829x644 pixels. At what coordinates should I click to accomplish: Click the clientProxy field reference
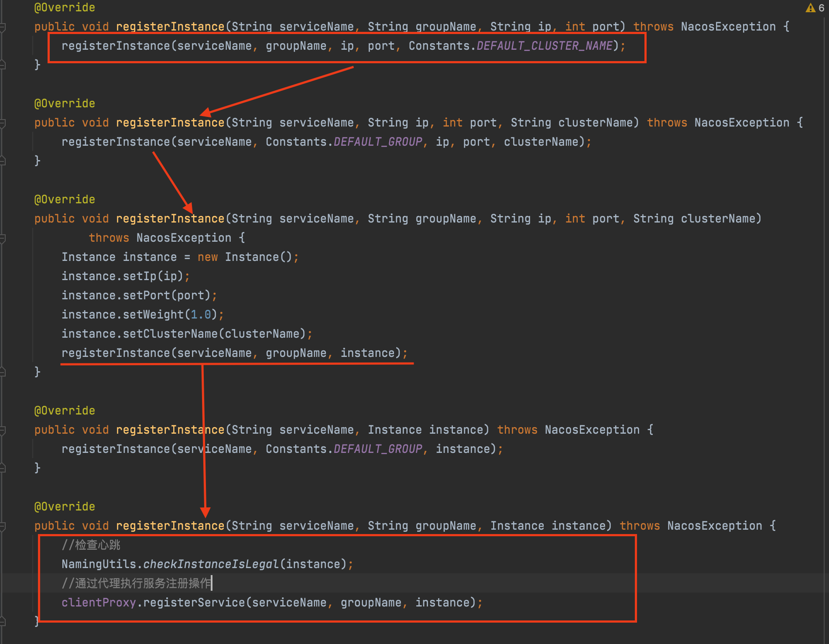pyautogui.click(x=99, y=603)
